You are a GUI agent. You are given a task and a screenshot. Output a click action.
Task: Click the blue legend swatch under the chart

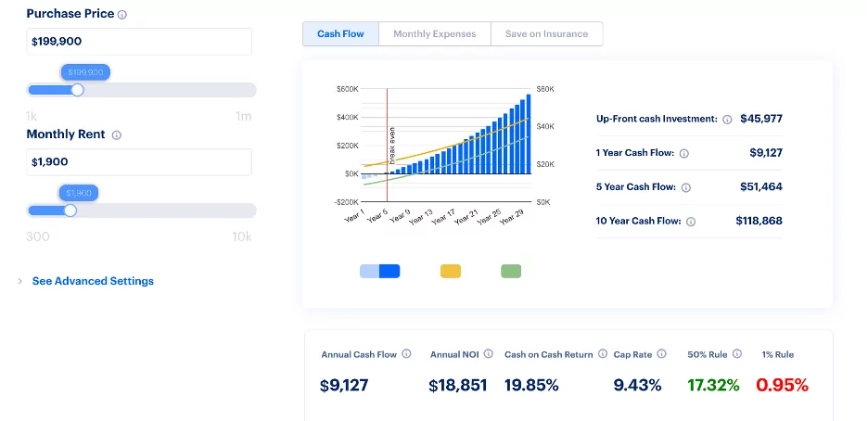point(380,271)
